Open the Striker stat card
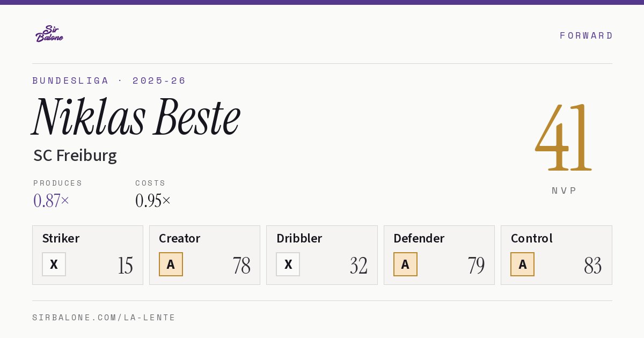 click(87, 255)
